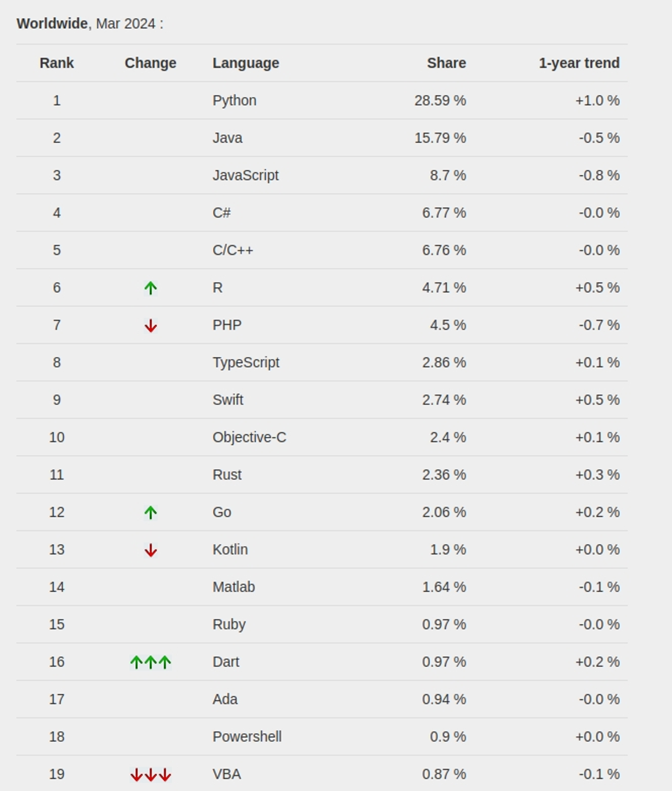The image size is (672, 791).
Task: Select the Share column header
Action: tap(446, 63)
